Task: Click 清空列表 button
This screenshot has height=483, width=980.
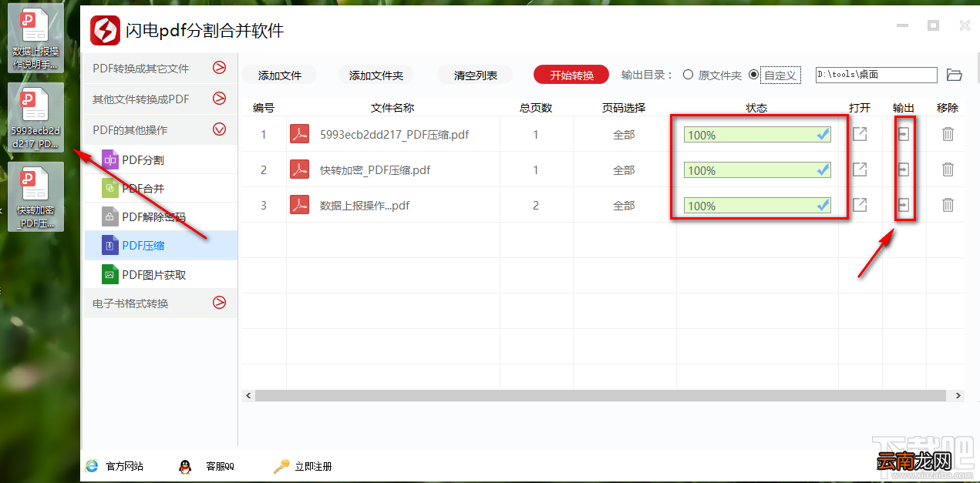Action: (475, 75)
